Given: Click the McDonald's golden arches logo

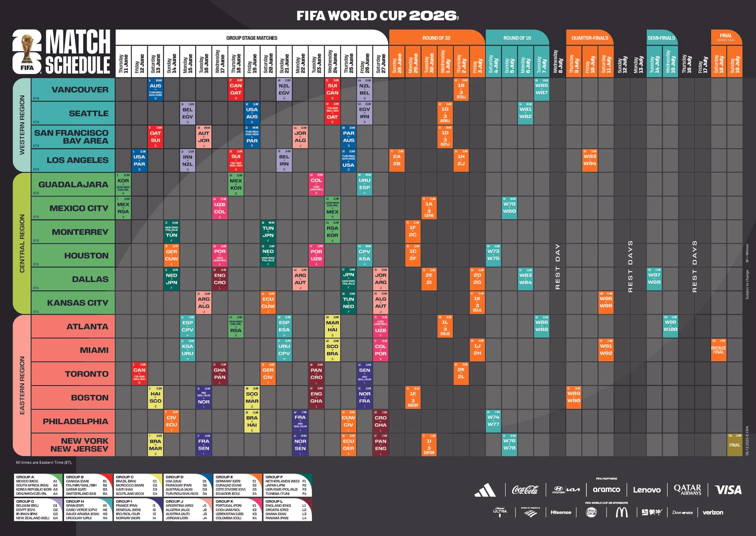Looking at the screenshot, I should tap(621, 512).
